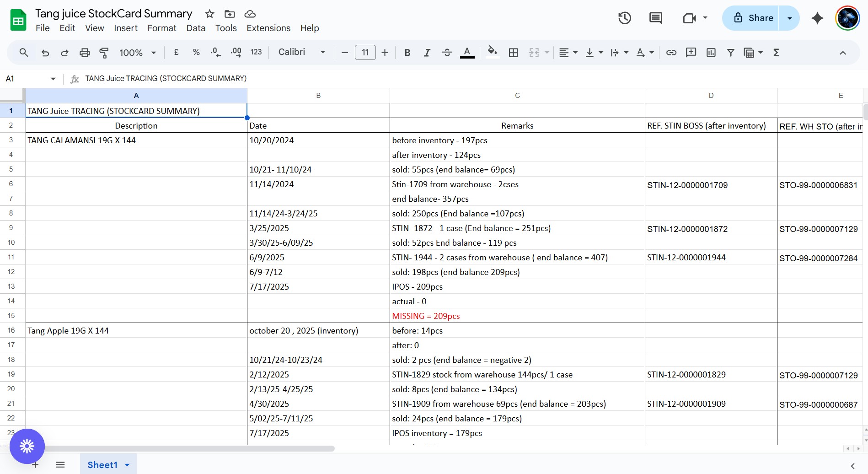This screenshot has width=868, height=474.
Task: Increase the font size
Action: 385,53
